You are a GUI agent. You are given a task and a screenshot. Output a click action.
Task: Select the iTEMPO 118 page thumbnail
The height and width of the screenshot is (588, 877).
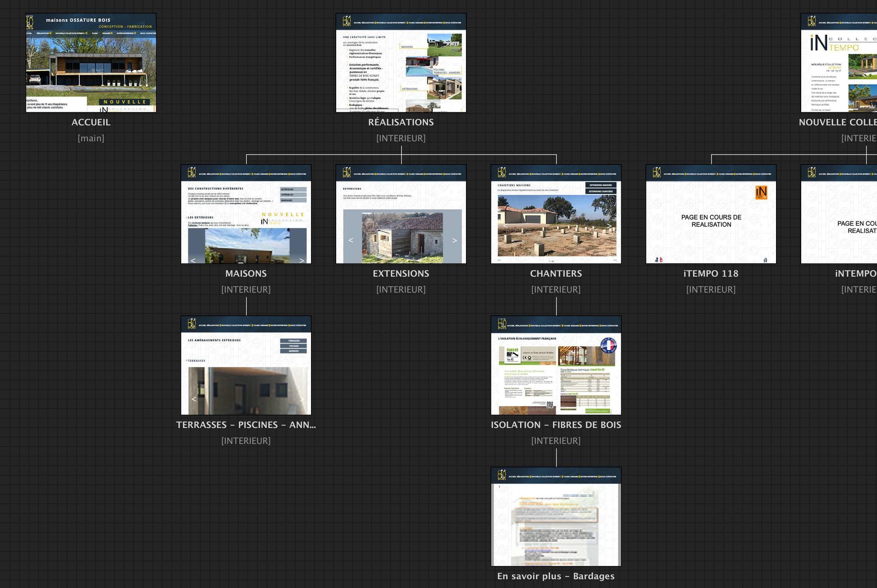pyautogui.click(x=711, y=214)
